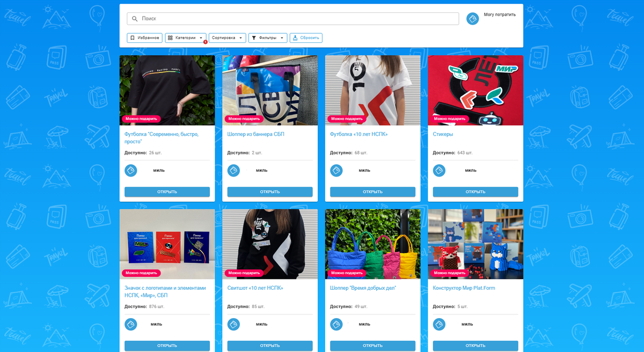Click ОТКРЫТЬ under Футболка "Современно, быстро, просто"
The image size is (644, 352).
167,192
